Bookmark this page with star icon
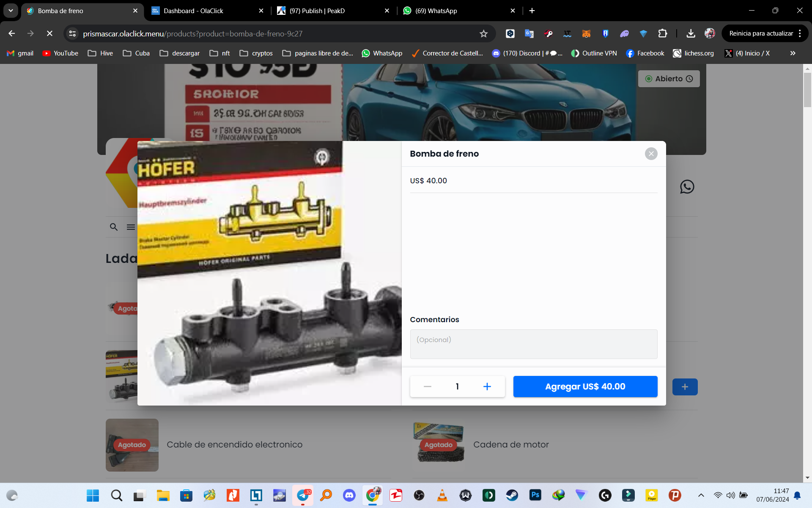This screenshot has height=508, width=812. pos(483,33)
